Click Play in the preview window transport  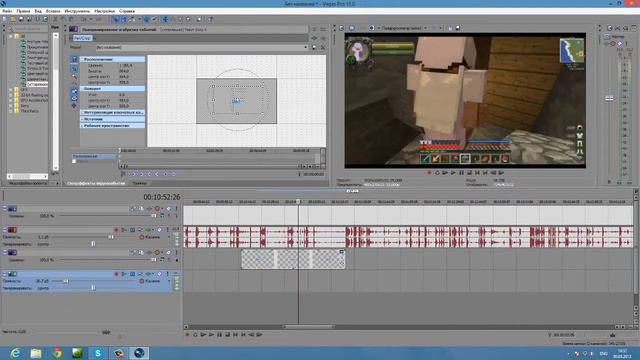point(453,173)
